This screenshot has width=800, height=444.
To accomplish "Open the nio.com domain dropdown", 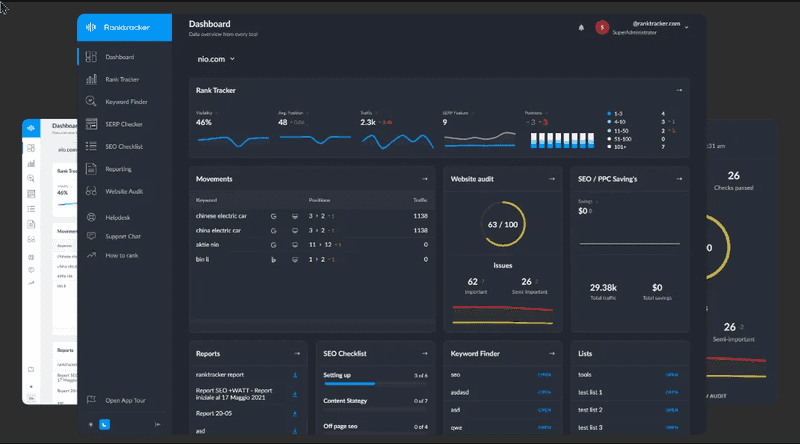I will pyautogui.click(x=216, y=59).
